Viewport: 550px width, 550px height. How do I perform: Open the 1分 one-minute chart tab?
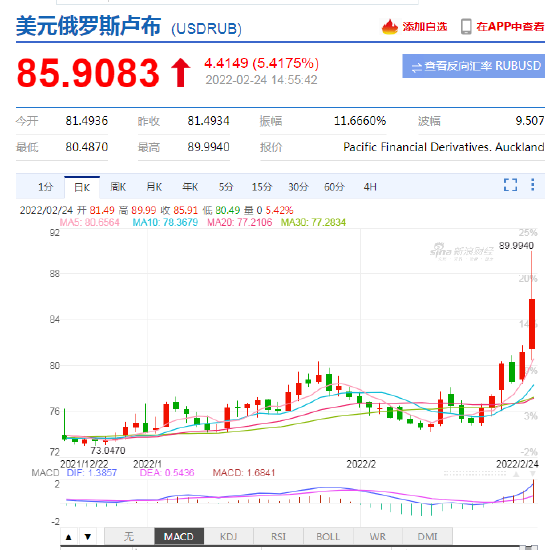(x=45, y=187)
